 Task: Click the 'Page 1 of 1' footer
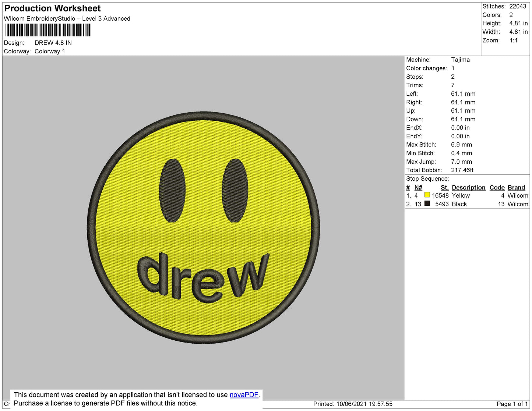(512, 404)
